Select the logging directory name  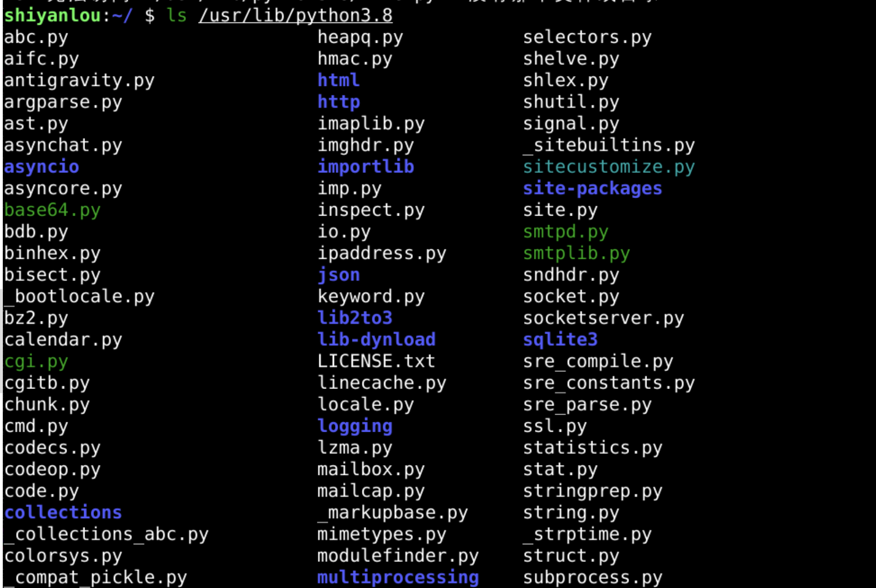coord(355,426)
